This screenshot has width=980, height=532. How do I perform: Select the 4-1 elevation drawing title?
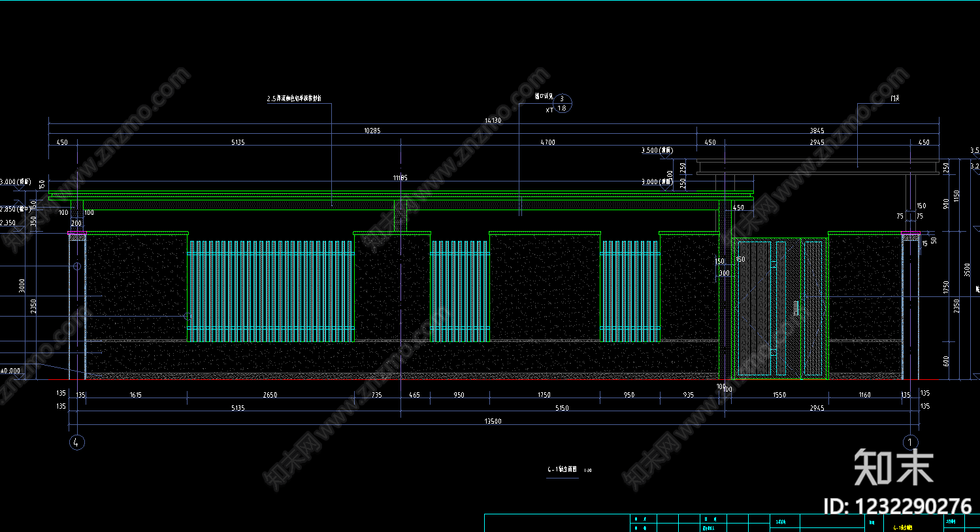click(x=563, y=469)
